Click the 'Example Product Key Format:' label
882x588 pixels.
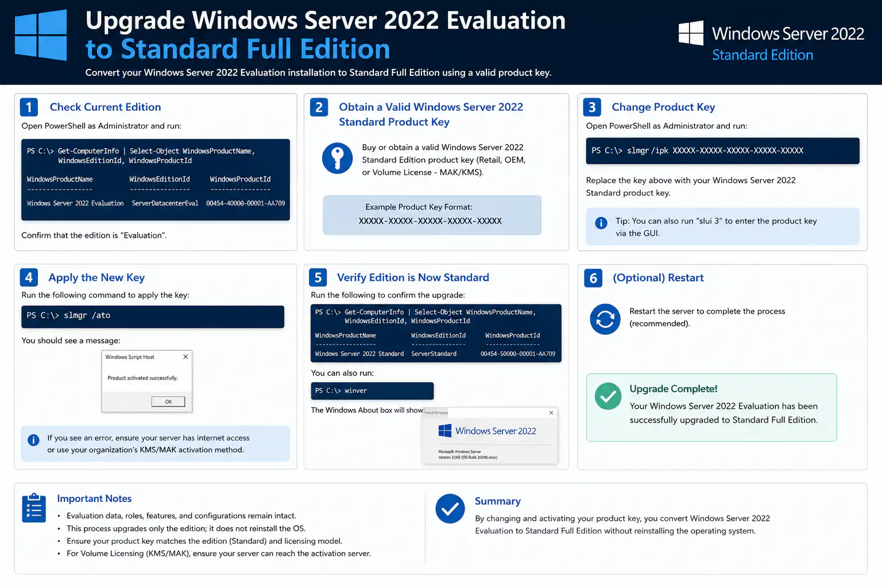[x=419, y=207]
